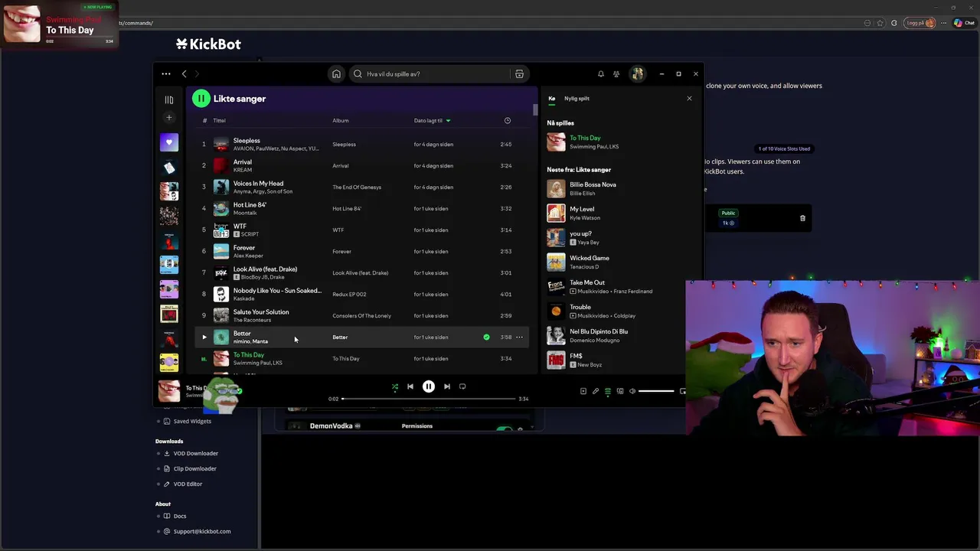Open the browser three-dot settings menu

tap(943, 23)
